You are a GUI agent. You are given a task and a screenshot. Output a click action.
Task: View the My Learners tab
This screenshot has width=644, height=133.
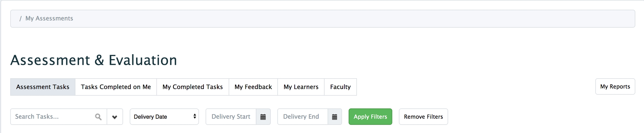(301, 87)
